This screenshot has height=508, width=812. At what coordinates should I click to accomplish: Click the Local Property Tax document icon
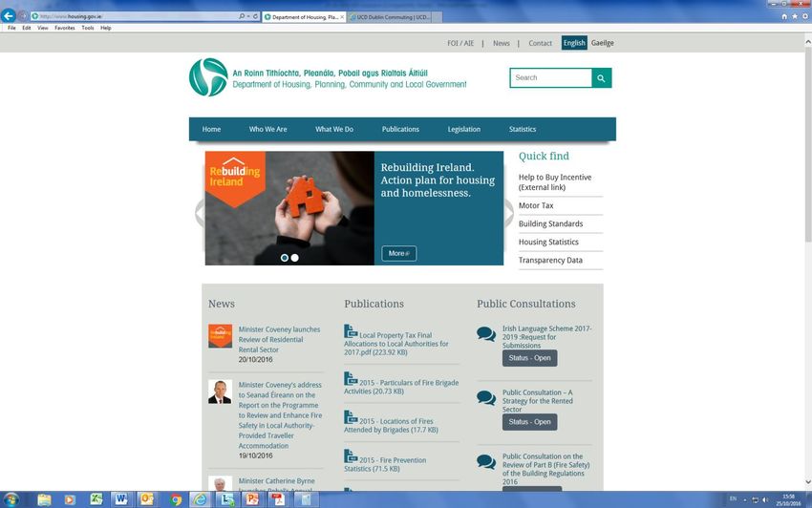(351, 331)
